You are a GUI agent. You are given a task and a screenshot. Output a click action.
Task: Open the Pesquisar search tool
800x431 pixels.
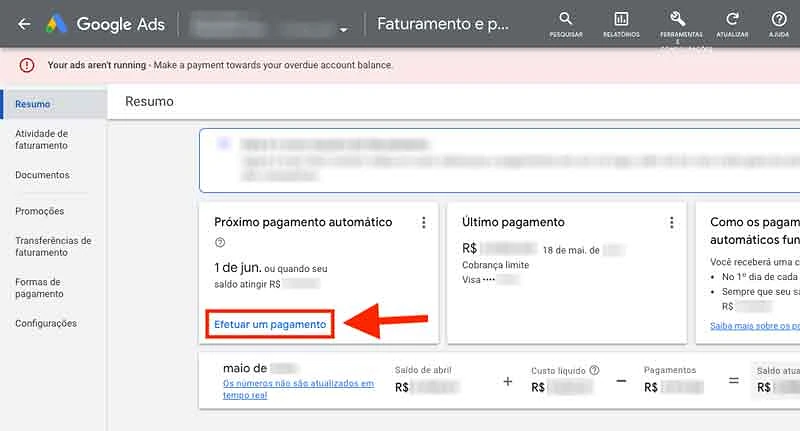(565, 24)
